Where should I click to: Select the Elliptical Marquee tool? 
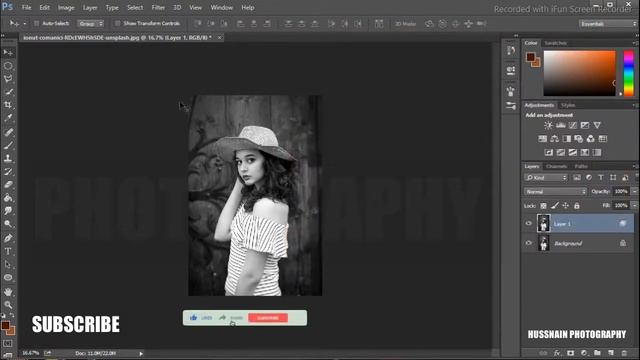[8, 66]
